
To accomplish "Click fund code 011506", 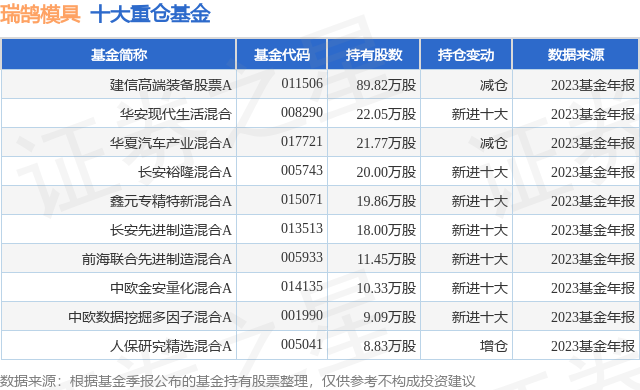I will (302, 84).
